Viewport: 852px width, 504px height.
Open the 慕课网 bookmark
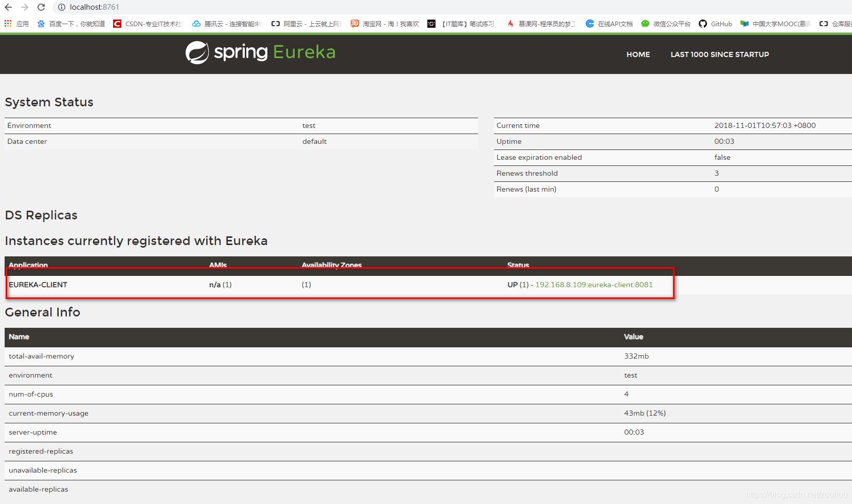[541, 24]
